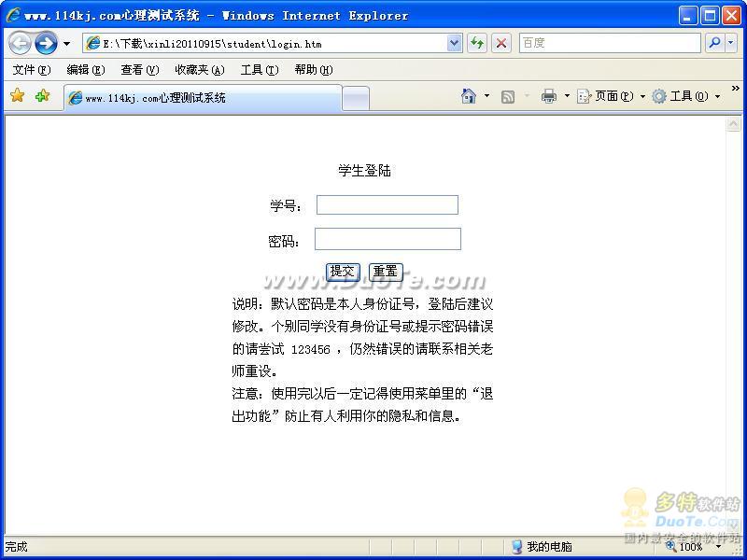
Task: Open the recent pages dropdown arrow
Action: [66, 44]
